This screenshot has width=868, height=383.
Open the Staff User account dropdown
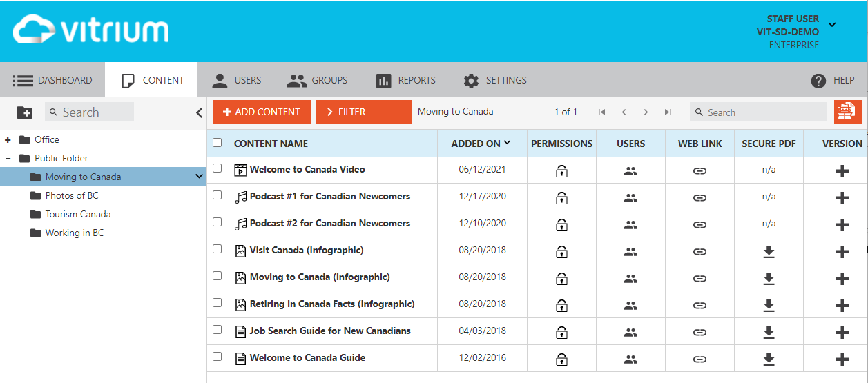click(x=831, y=25)
